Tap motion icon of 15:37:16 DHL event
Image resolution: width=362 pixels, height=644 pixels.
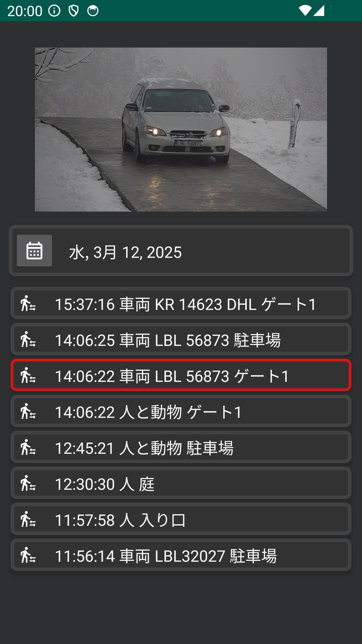coord(28,303)
